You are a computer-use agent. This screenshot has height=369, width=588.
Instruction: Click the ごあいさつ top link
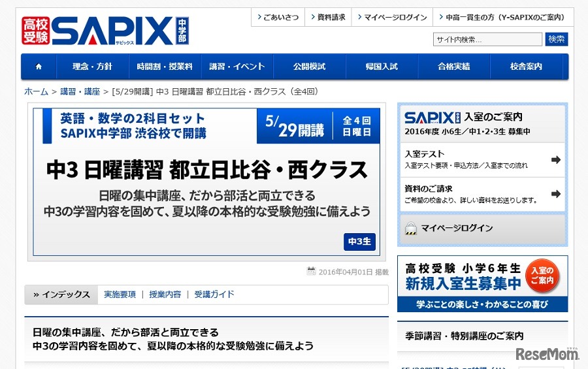[x=278, y=17]
